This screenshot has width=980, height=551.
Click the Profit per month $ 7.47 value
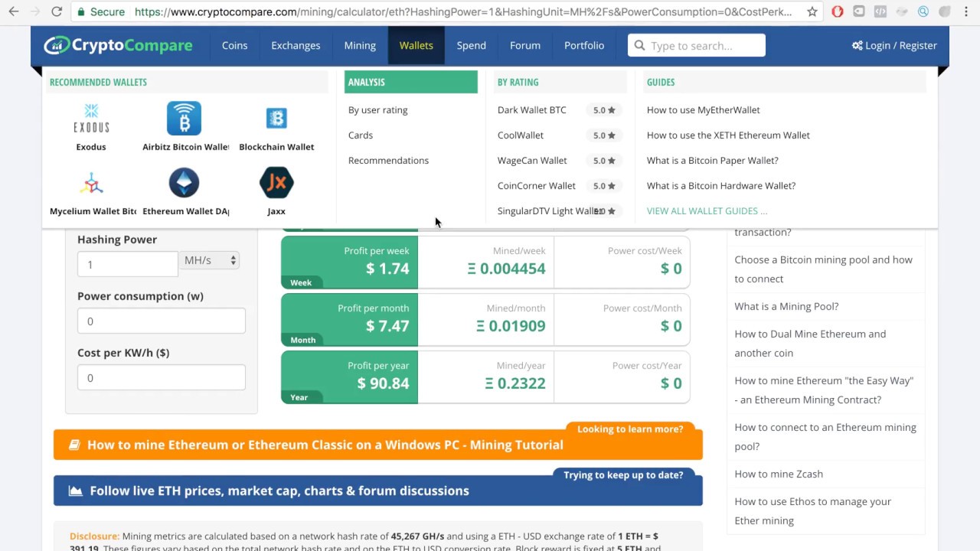pyautogui.click(x=387, y=326)
